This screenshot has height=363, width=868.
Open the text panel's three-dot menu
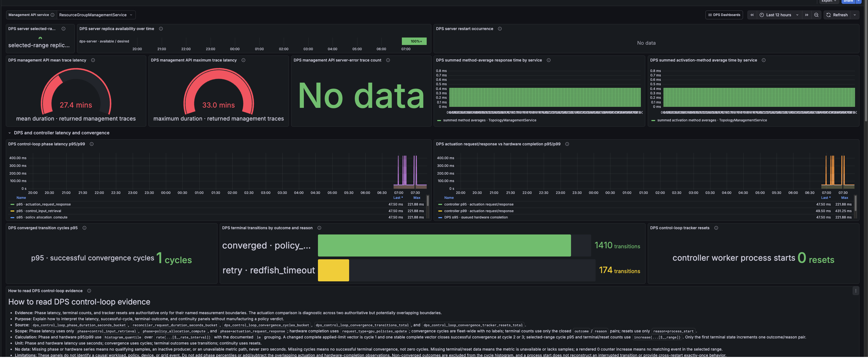click(856, 291)
